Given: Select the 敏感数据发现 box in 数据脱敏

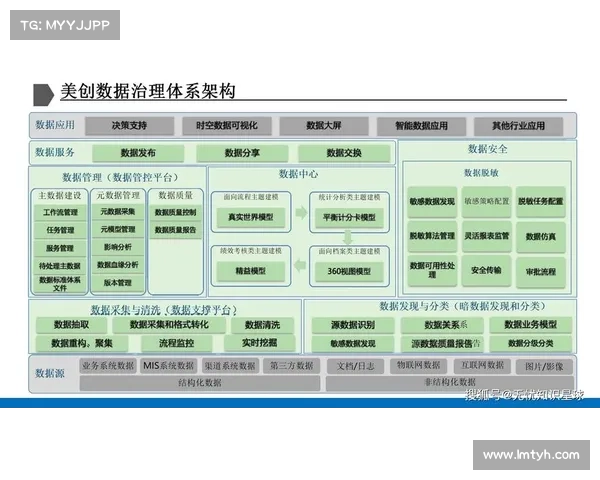Looking at the screenshot, I should click(431, 201).
